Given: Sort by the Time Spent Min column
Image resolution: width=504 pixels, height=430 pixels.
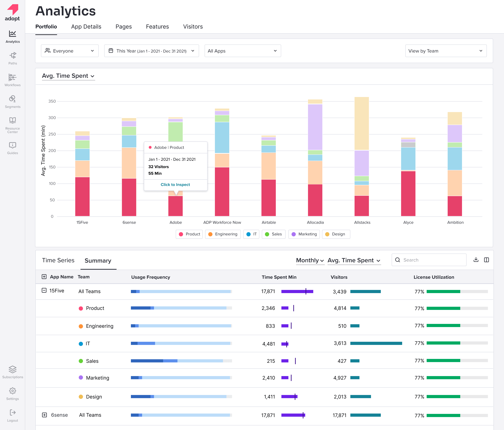Looking at the screenshot, I should pos(279,277).
